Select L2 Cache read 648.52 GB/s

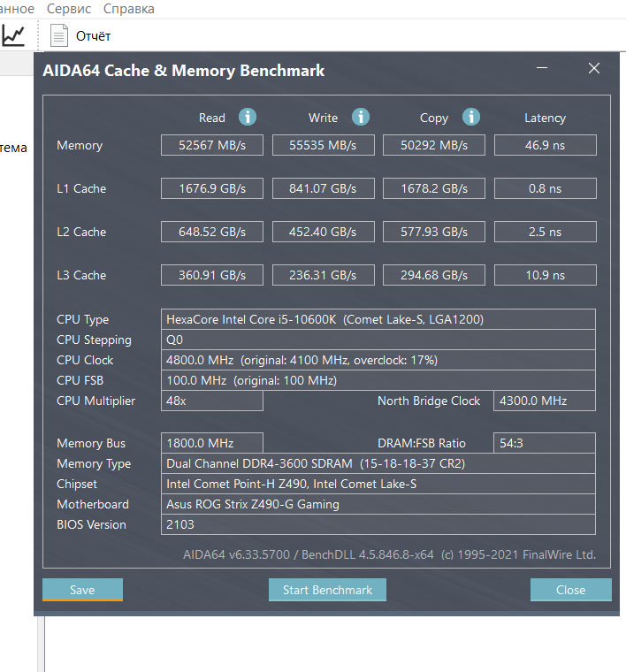coord(212,232)
